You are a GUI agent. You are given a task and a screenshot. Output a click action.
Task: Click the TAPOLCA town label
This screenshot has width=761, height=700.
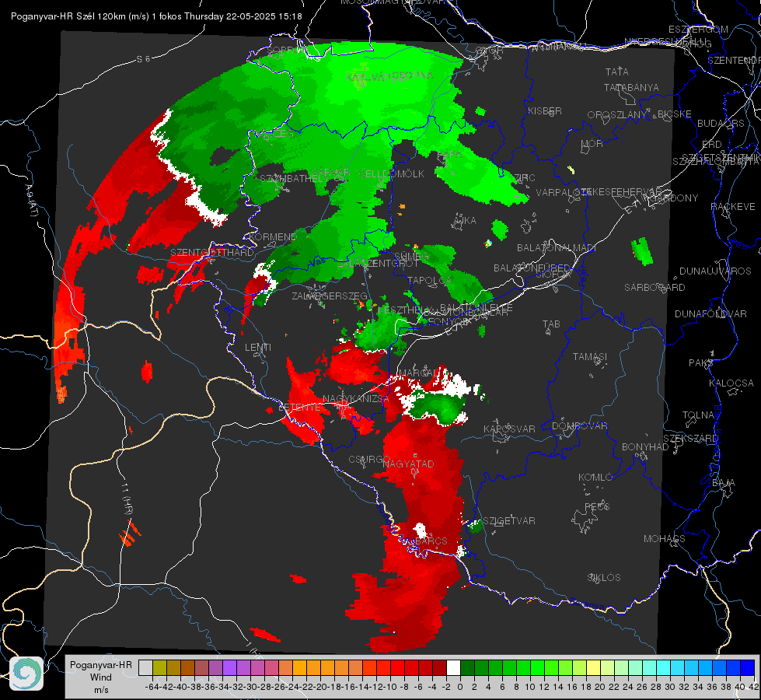429,280
